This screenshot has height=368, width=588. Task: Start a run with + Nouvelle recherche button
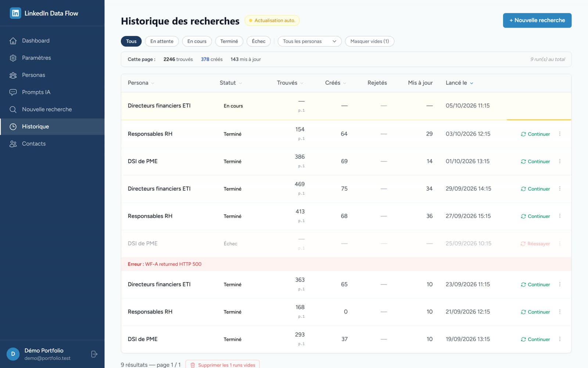click(537, 20)
